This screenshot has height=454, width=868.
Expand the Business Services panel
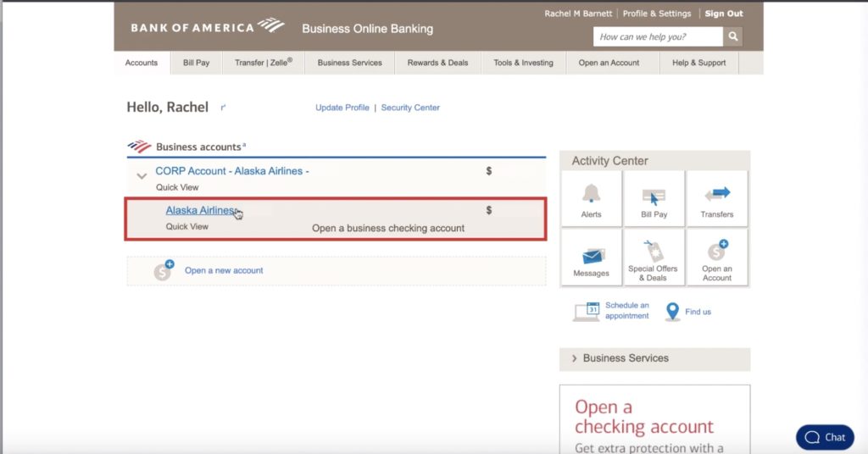coord(655,358)
